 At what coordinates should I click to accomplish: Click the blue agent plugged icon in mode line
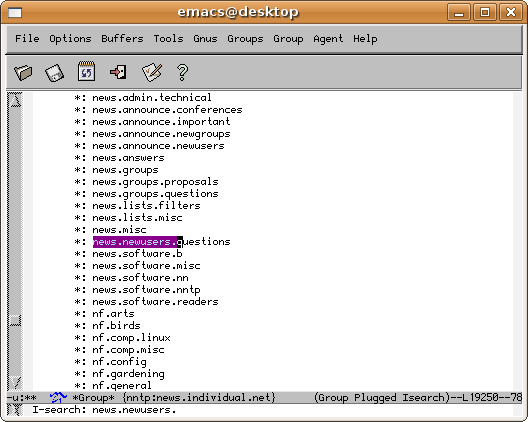click(58, 397)
